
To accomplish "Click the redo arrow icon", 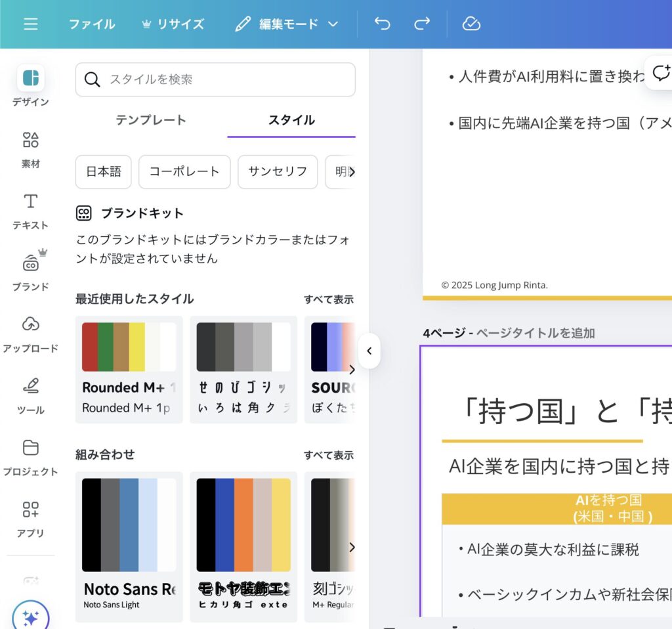I will (x=422, y=24).
